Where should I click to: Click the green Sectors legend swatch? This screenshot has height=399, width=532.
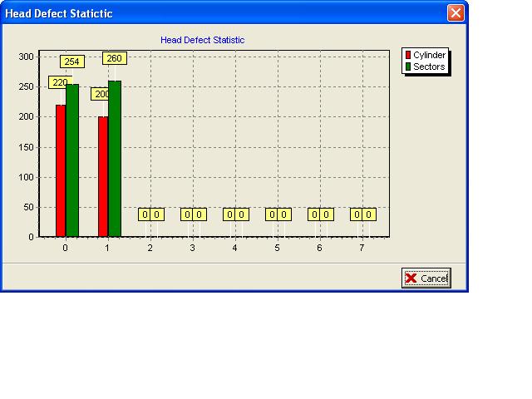point(408,66)
